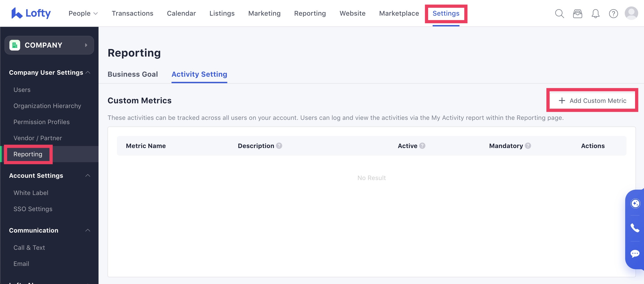Open the inbox tray icon
The height and width of the screenshot is (284, 644).
577,14
